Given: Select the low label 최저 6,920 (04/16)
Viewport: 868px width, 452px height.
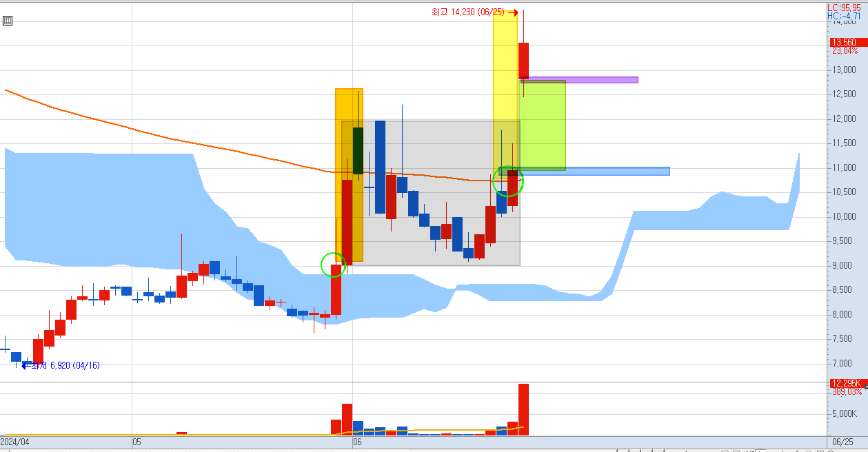Looking at the screenshot, I should 64,366.
